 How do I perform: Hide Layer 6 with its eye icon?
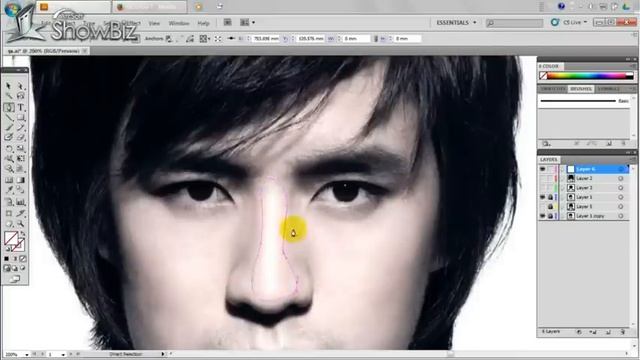tap(543, 169)
